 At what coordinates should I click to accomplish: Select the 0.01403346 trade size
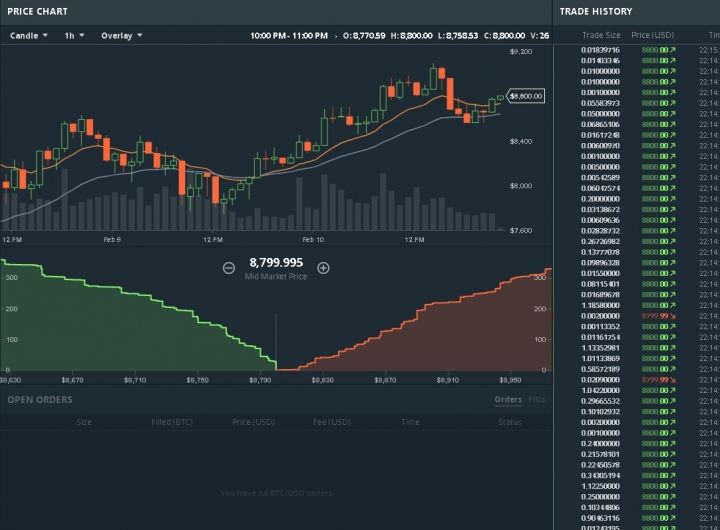tap(600, 61)
